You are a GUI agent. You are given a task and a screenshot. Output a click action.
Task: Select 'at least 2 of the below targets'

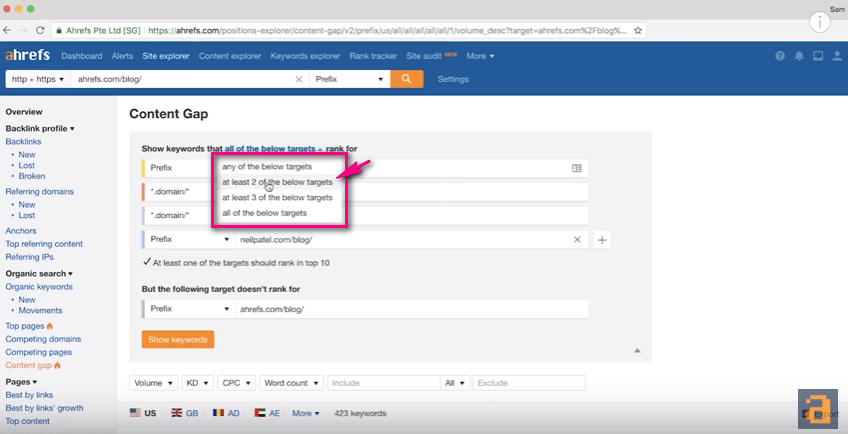coord(277,182)
